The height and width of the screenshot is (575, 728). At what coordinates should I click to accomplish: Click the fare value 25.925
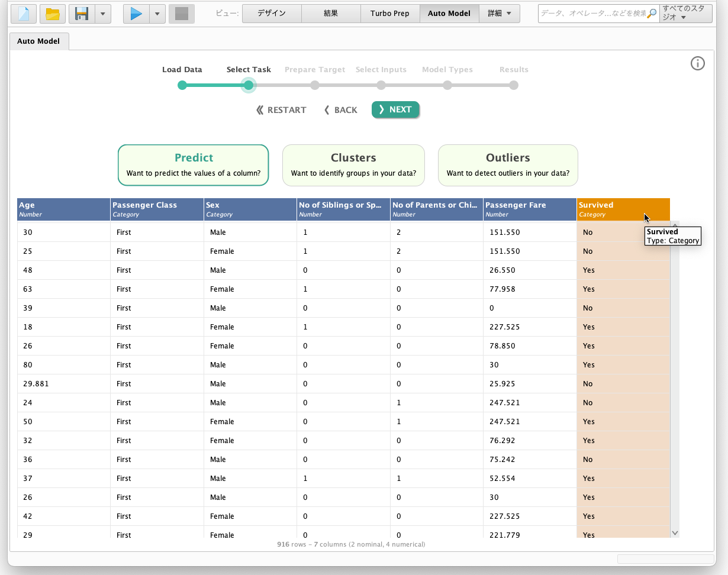click(x=530, y=384)
